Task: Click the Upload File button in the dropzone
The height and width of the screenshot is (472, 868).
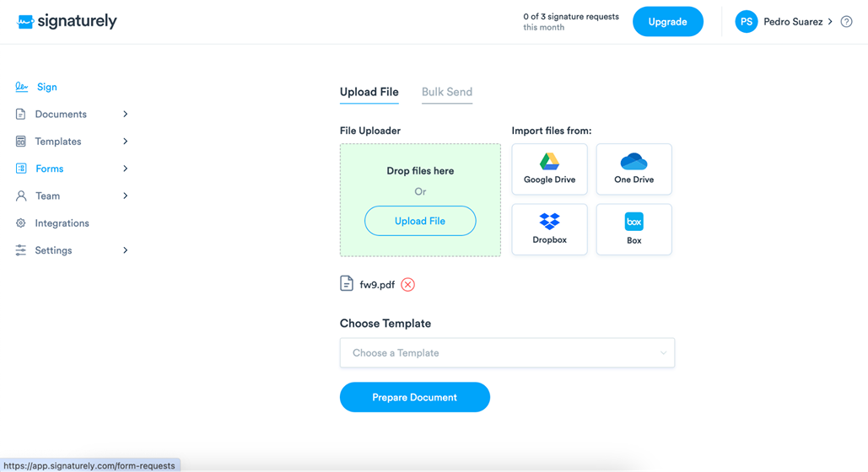Action: click(420, 221)
